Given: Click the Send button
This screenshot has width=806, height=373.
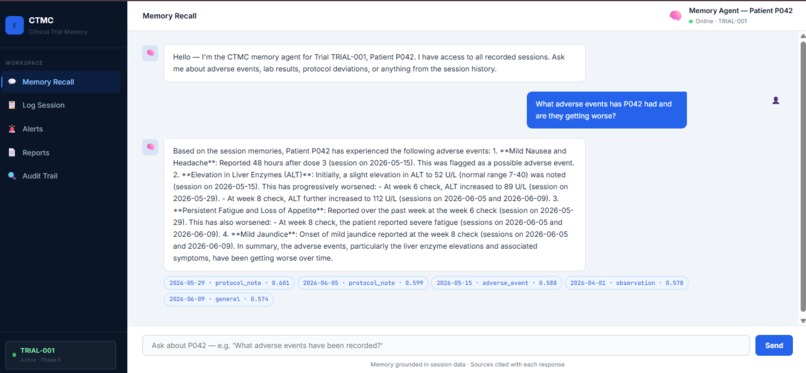Looking at the screenshot, I should click(774, 345).
